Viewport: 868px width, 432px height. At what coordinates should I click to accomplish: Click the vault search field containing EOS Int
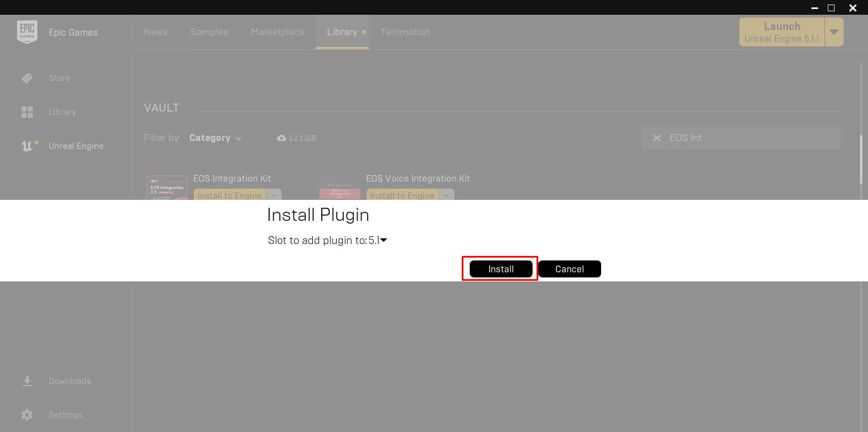coord(748,138)
